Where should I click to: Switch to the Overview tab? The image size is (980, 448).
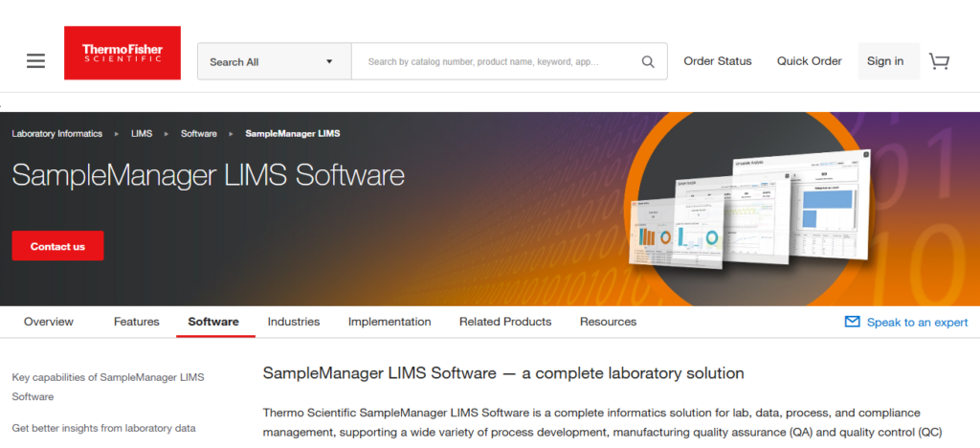point(49,322)
